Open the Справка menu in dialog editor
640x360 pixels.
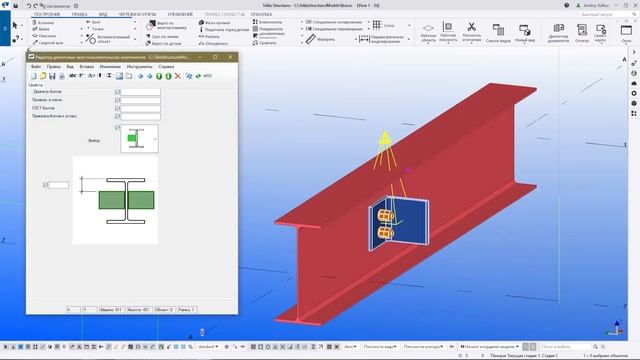coord(166,67)
